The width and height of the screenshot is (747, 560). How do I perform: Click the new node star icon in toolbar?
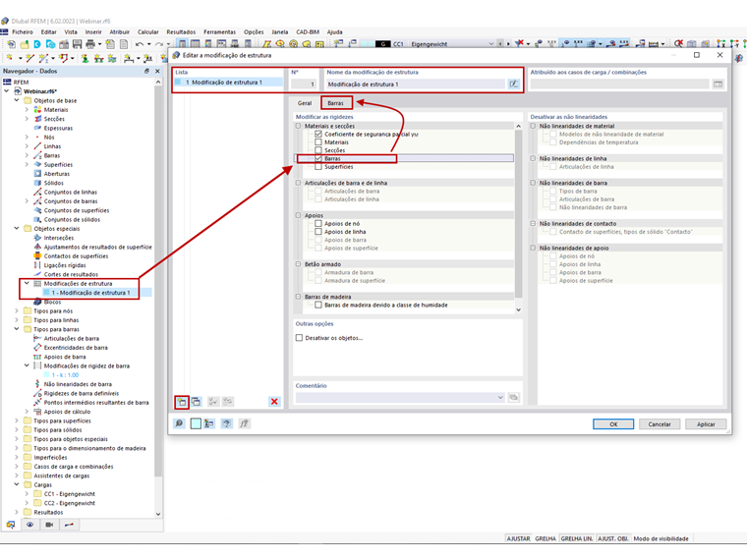10,58
